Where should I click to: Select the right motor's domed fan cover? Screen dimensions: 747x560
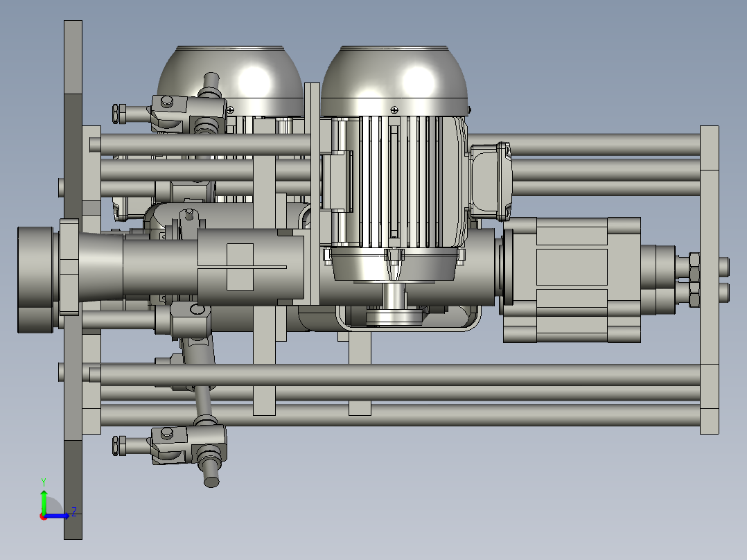pyautogui.click(x=394, y=80)
